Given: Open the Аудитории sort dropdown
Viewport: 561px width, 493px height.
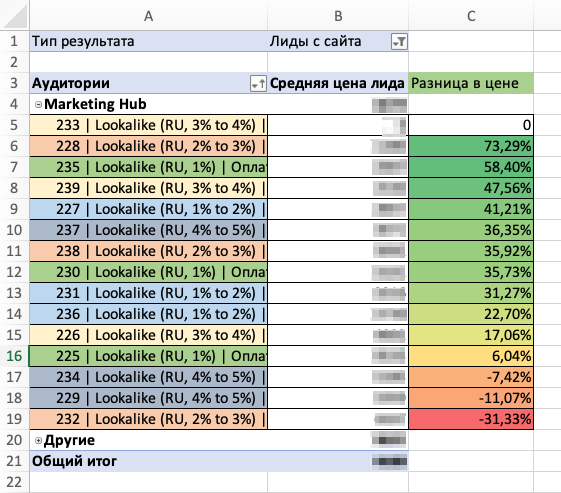Looking at the screenshot, I should (x=258, y=84).
